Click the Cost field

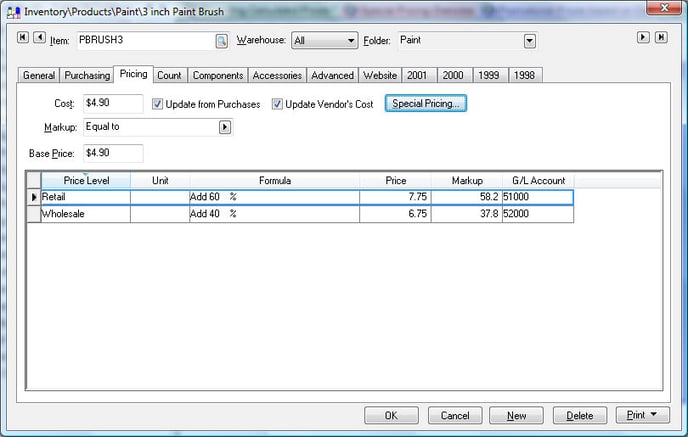point(113,104)
